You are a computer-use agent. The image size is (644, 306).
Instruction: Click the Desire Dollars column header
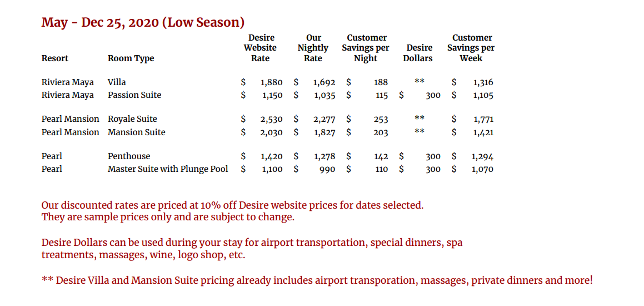pos(418,53)
